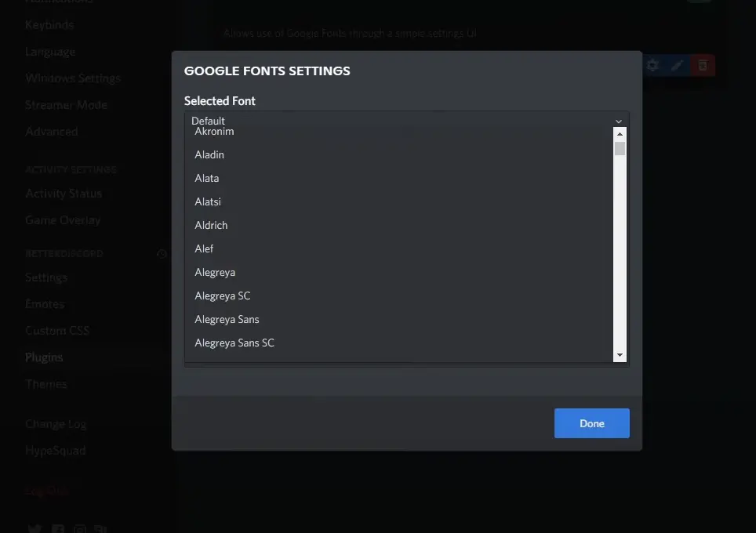756x533 pixels.
Task: Confirm the dialog with the Done button
Action: pyautogui.click(x=591, y=423)
